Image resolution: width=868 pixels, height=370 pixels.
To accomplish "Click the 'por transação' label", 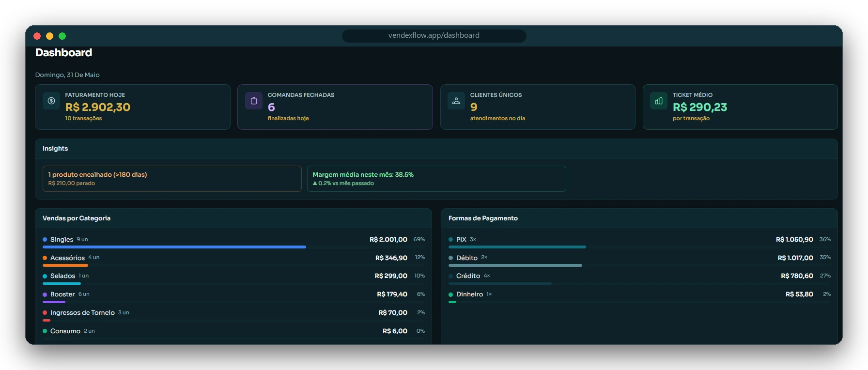I will pos(691,118).
